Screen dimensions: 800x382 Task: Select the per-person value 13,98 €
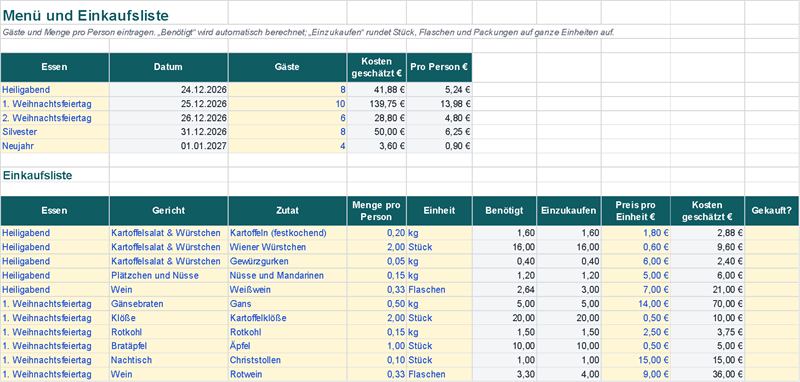point(439,104)
